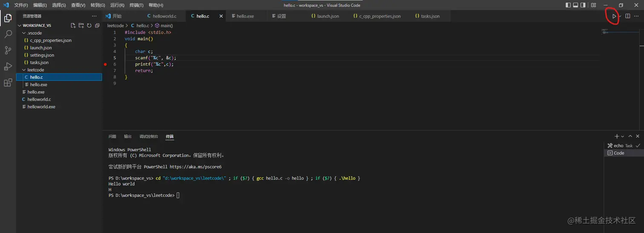Viewport: 644px width, 233px height.
Task: Refresh the explorer file tree
Action: click(89, 26)
